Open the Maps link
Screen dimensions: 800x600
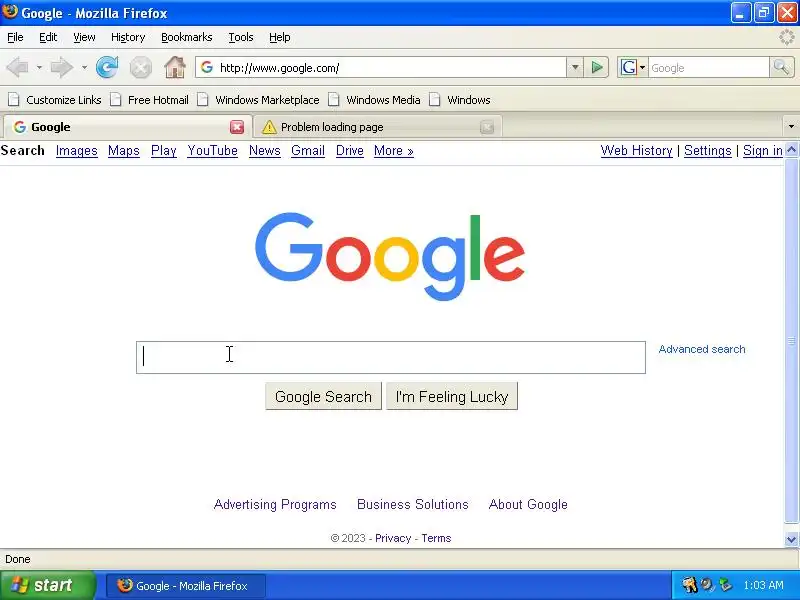pyautogui.click(x=123, y=151)
